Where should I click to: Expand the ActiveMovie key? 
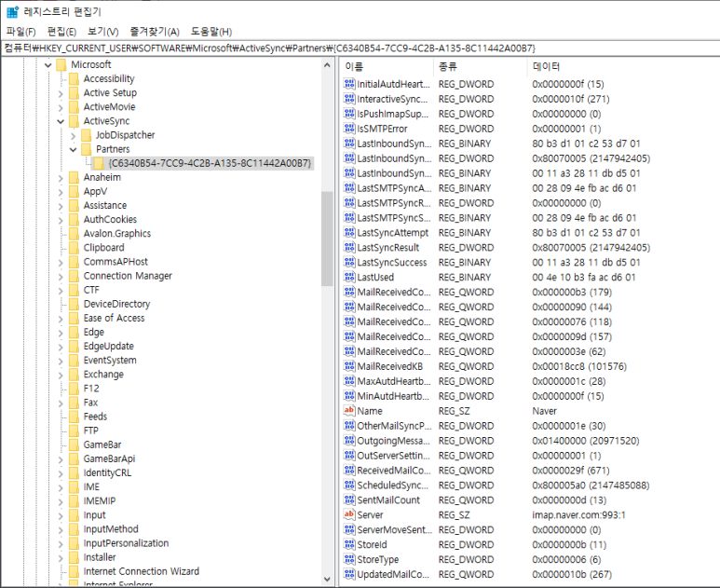tap(61, 108)
